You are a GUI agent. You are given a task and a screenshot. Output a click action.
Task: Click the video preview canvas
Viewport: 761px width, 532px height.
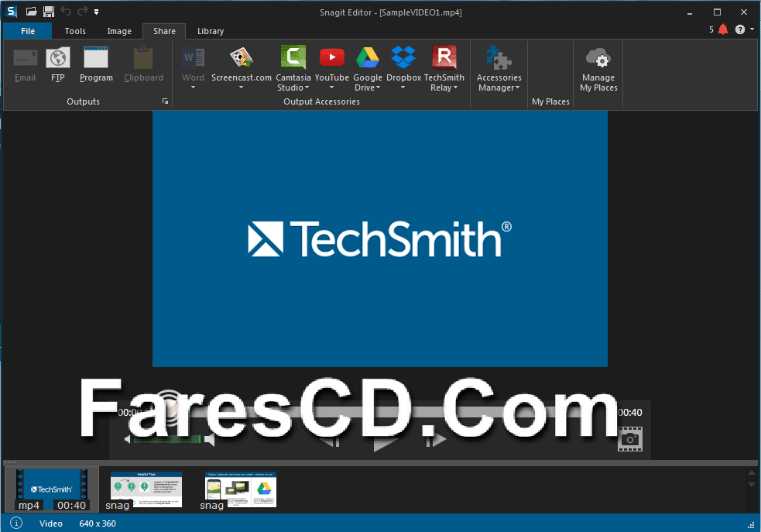pos(380,239)
